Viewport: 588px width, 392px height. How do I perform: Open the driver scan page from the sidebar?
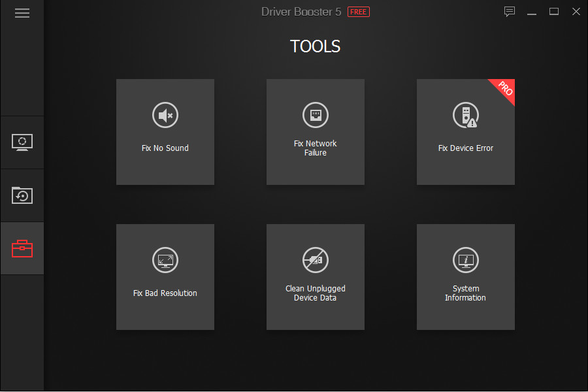(22, 142)
